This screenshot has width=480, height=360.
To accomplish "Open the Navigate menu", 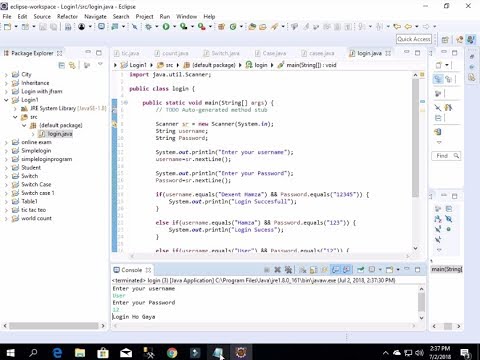I will [95, 16].
